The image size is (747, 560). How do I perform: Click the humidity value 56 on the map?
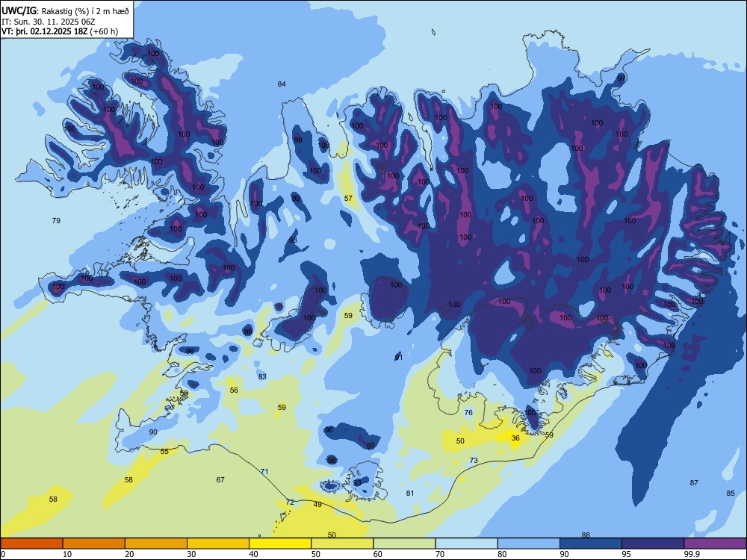(x=234, y=390)
